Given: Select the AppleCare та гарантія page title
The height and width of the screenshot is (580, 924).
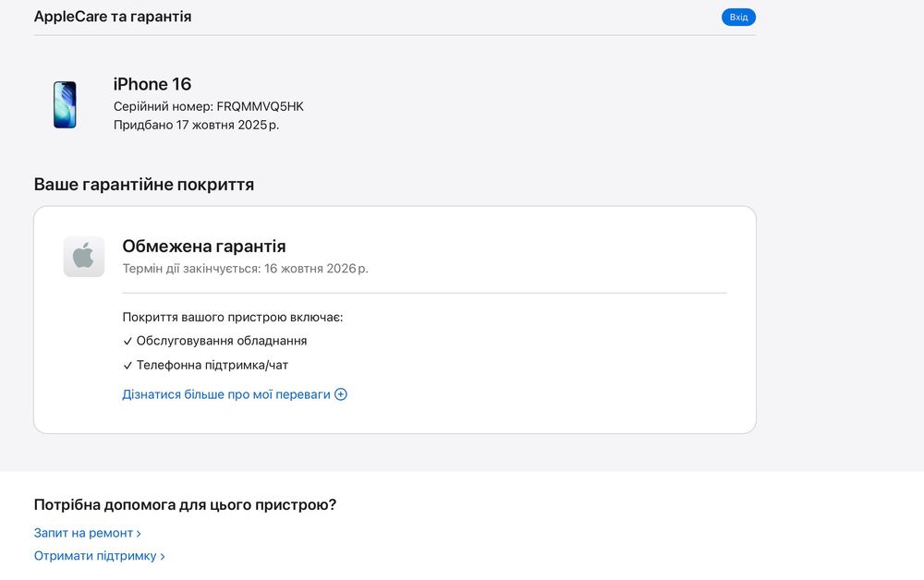Looking at the screenshot, I should 113,17.
